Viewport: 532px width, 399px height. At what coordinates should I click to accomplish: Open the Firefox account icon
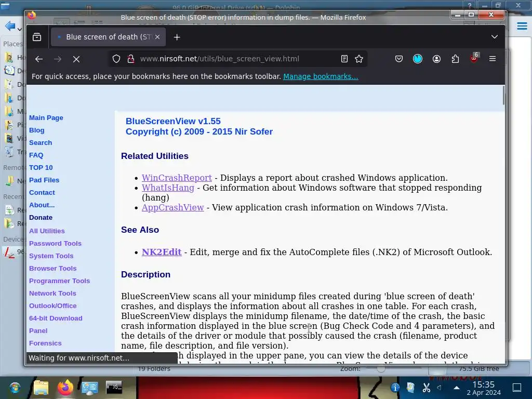(x=436, y=59)
